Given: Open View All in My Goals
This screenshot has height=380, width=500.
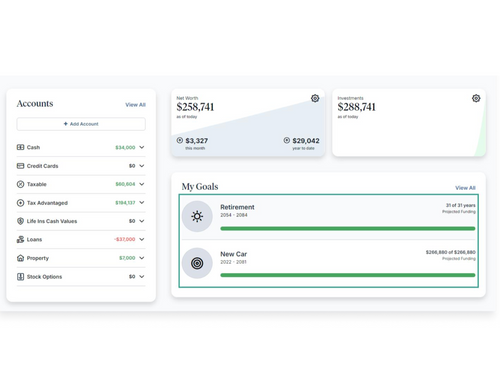Looking at the screenshot, I should (x=465, y=188).
